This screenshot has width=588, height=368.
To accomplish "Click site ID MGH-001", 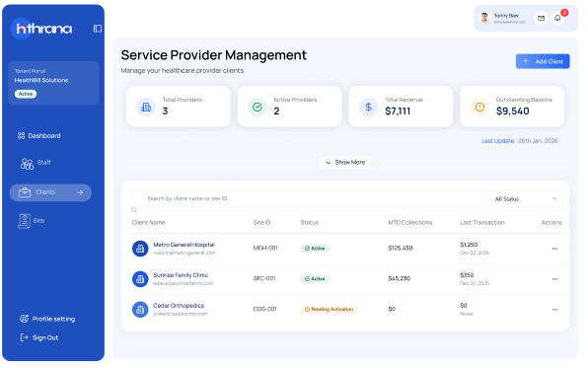I will click(x=265, y=248).
